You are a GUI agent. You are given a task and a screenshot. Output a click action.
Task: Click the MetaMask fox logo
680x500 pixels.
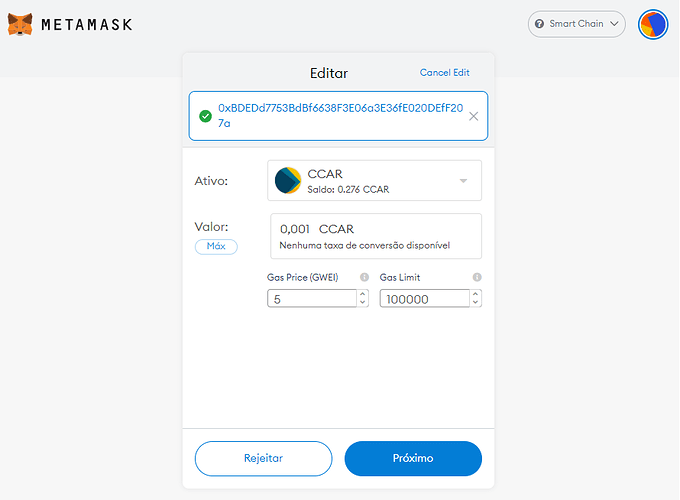pos(19,24)
